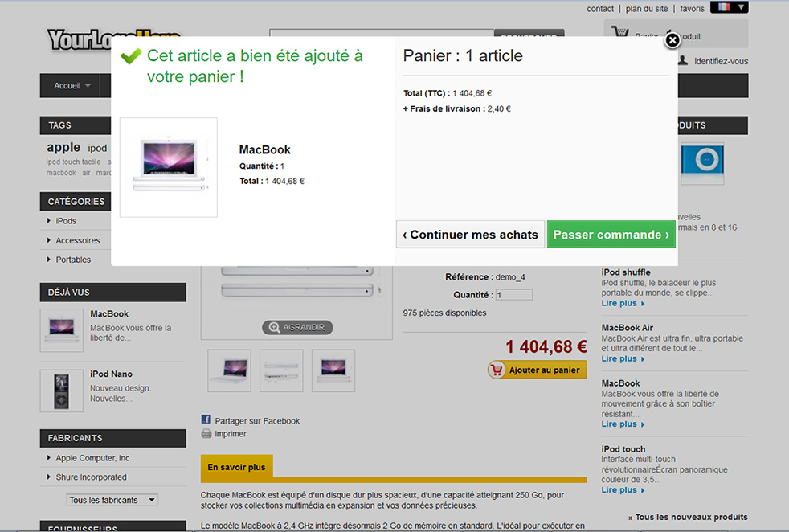The height and width of the screenshot is (532, 789).
Task: Click the macbook tag
Action: (x=61, y=173)
